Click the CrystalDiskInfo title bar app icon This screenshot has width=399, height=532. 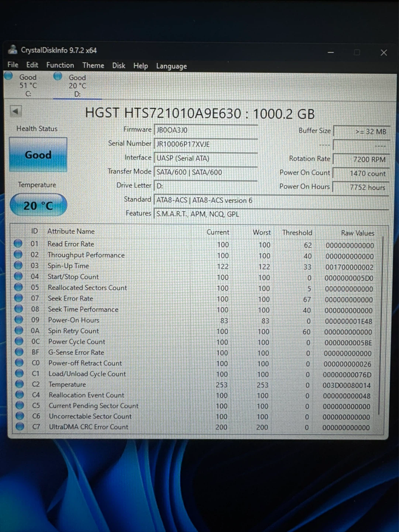[x=13, y=49]
